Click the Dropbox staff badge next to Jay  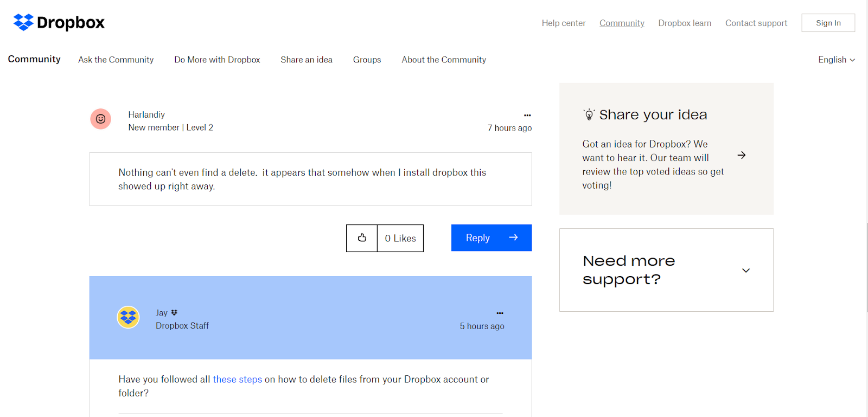174,312
